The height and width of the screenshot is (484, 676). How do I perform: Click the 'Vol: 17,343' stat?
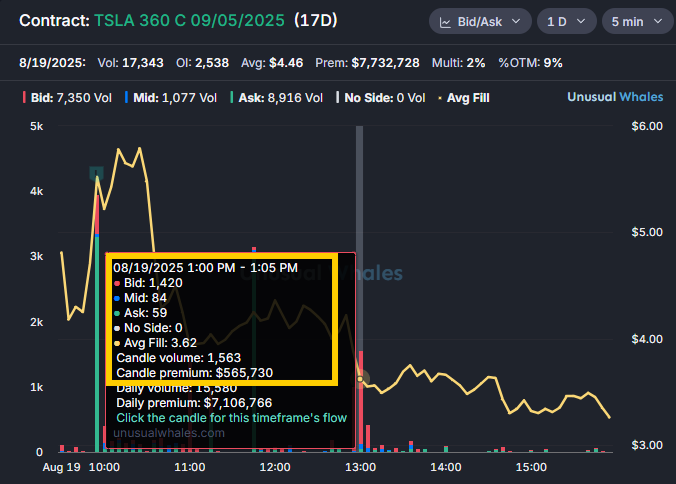click(131, 63)
